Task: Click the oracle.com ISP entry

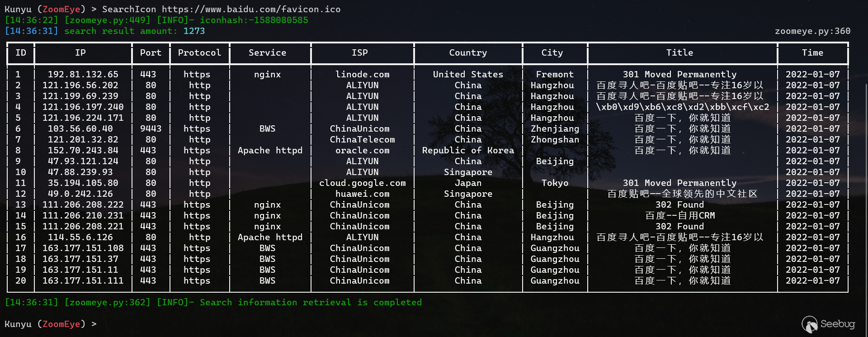Action: coord(362,150)
